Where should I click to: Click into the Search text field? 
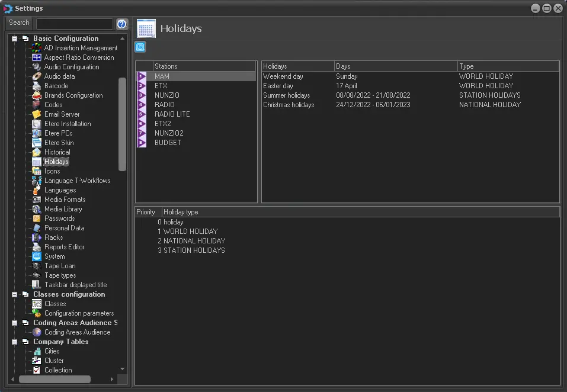(74, 24)
